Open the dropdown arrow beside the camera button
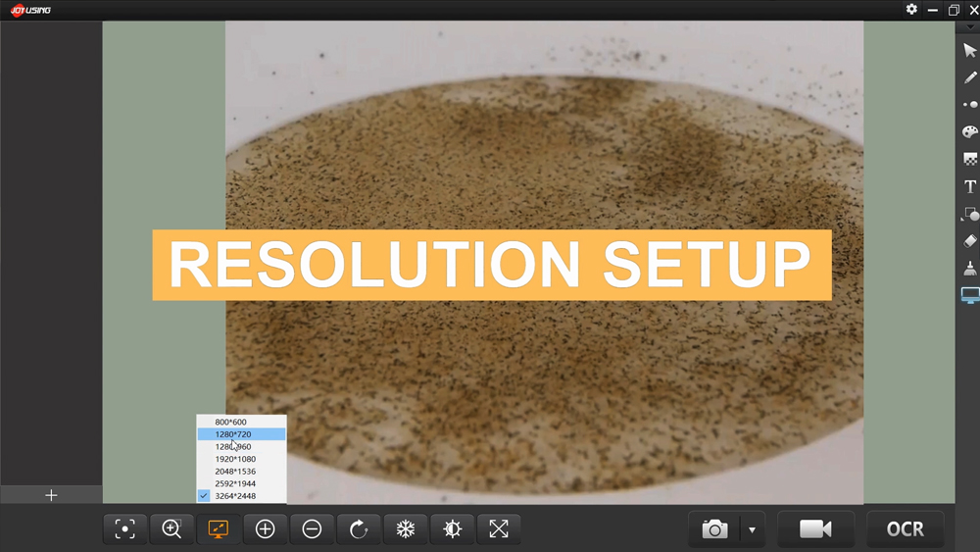This screenshot has width=980, height=552. [x=752, y=530]
